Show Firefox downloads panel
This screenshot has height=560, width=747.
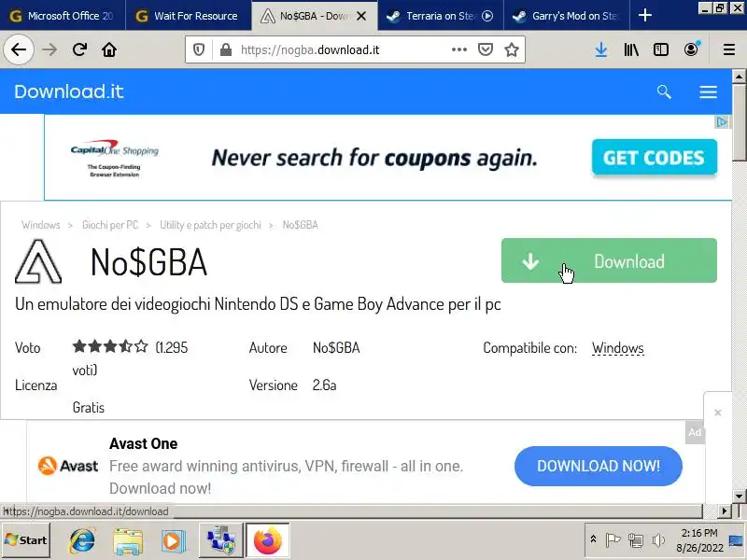pos(601,49)
